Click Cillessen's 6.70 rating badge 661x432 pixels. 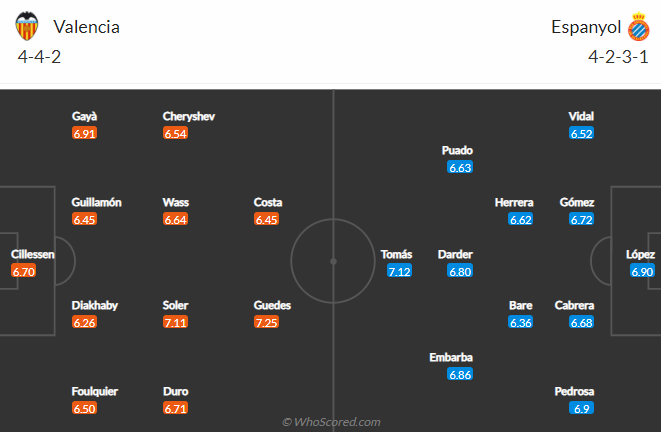(24, 271)
